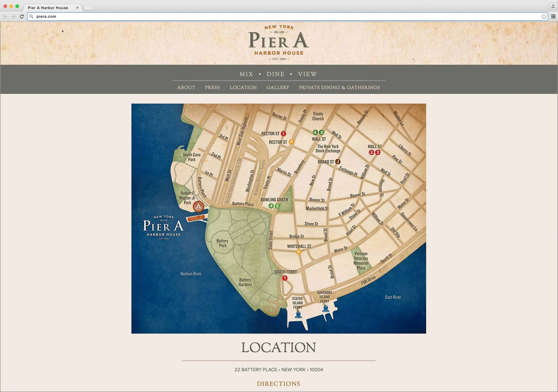Bookmark the page with the star icon
This screenshot has width=558, height=392.
tap(544, 16)
